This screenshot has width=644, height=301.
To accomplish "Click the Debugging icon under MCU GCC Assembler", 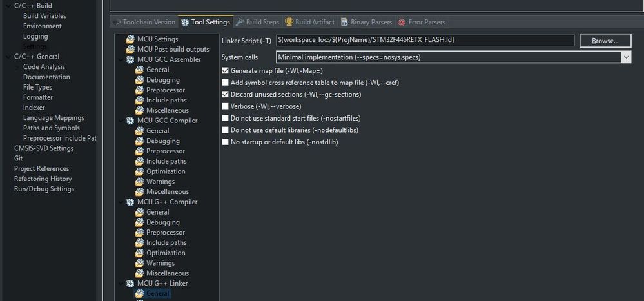I will [x=139, y=80].
